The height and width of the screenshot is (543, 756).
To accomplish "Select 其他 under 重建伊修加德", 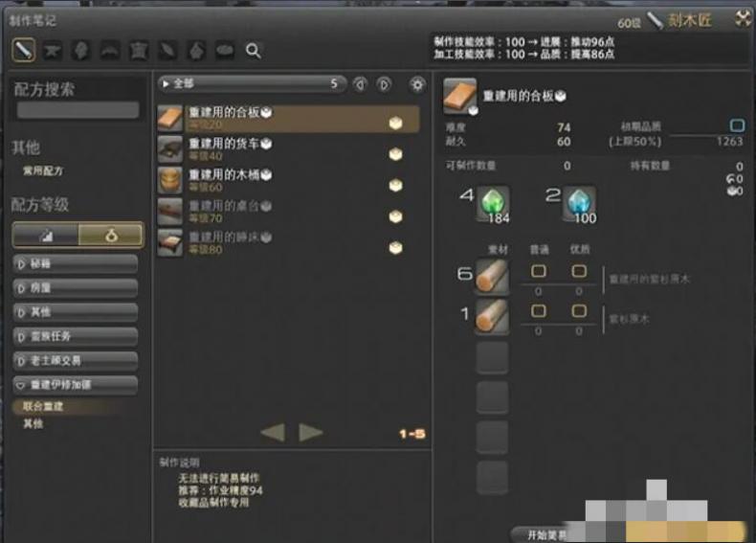I will point(33,424).
